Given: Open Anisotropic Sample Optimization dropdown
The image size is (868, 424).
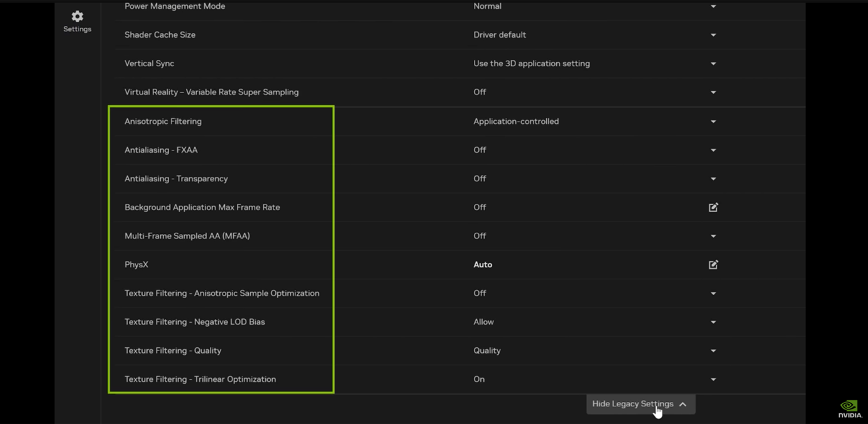Looking at the screenshot, I should tap(713, 293).
